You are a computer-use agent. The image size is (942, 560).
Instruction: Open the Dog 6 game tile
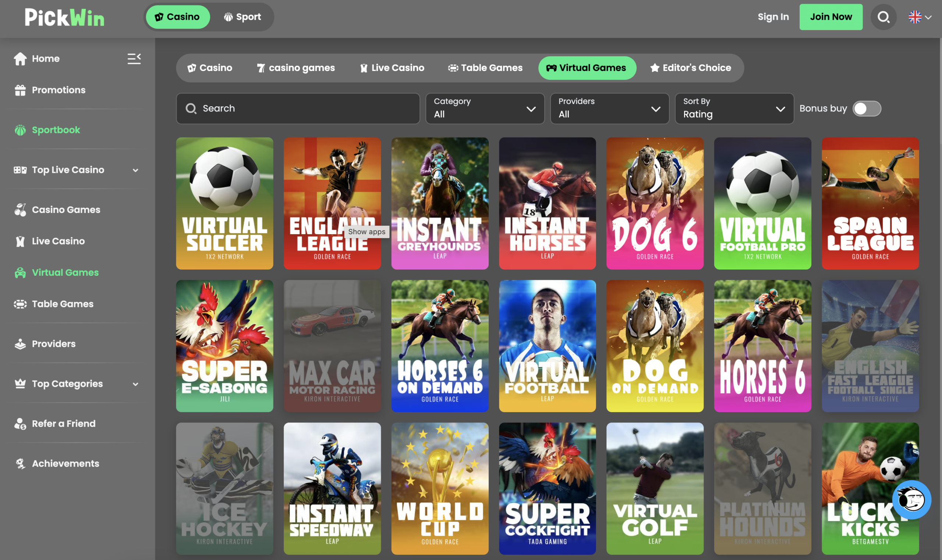tap(655, 203)
